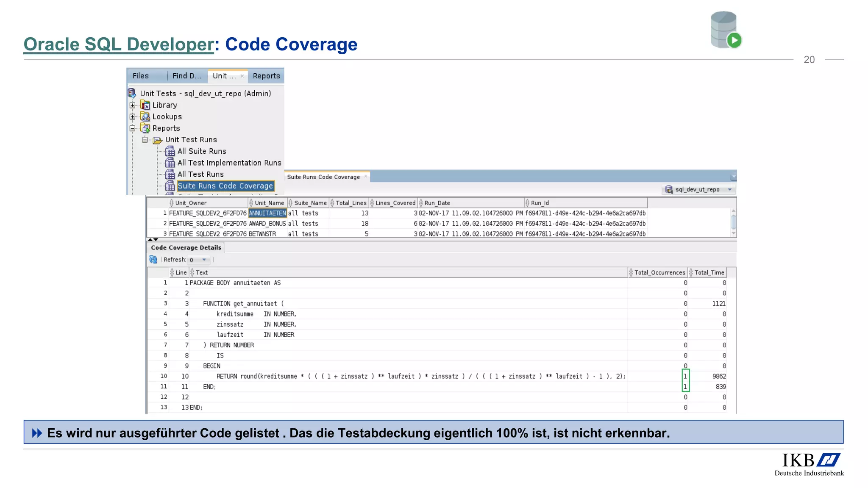Click the IKB Deutsche Industriebank logo
The height and width of the screenshot is (488, 868).
click(809, 464)
